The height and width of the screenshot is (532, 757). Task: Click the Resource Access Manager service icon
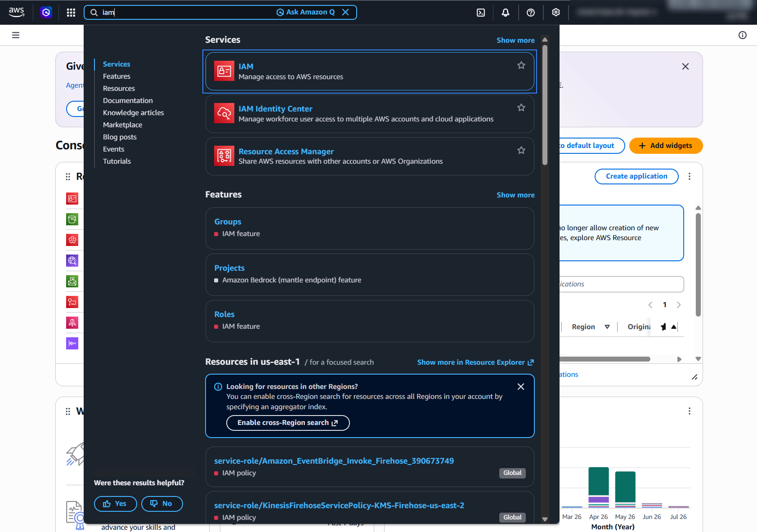(224, 156)
